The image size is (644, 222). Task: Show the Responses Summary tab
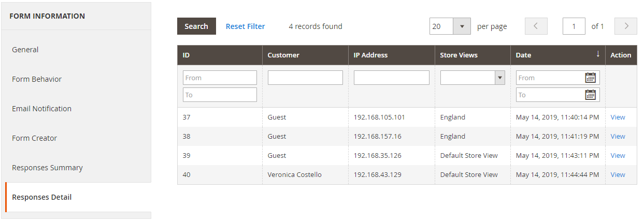(x=47, y=168)
